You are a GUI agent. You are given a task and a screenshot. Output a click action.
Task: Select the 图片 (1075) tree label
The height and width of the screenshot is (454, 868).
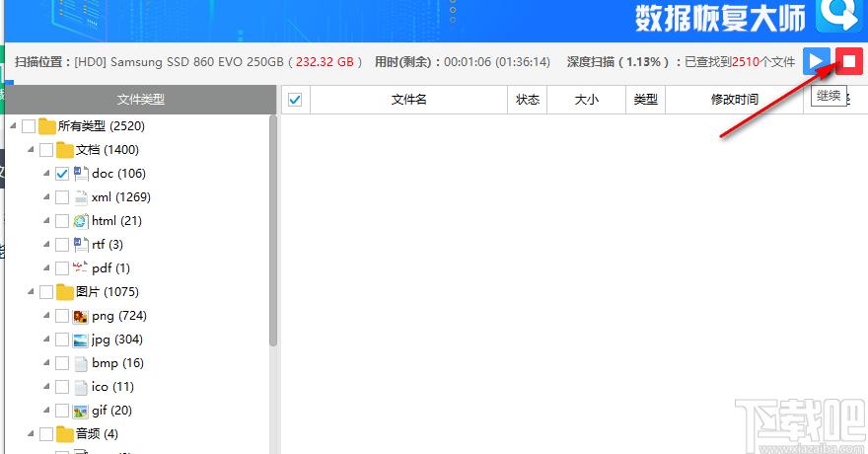[108, 292]
